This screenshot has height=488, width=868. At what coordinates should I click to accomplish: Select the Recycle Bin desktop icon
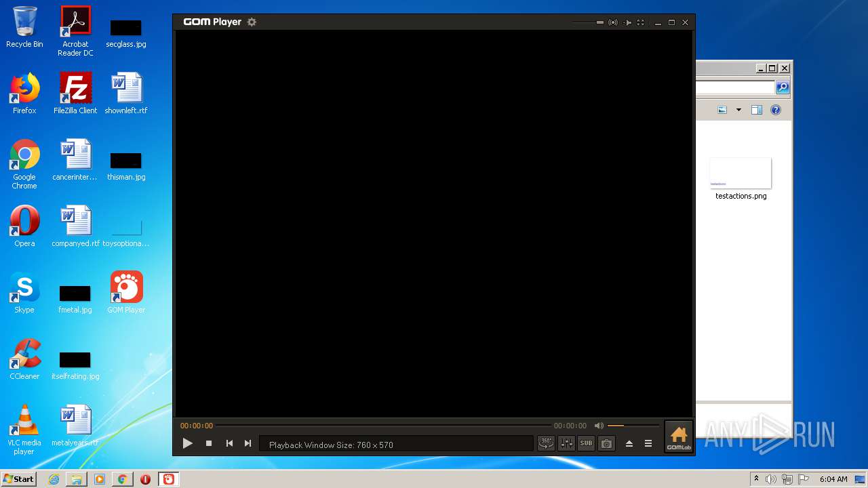click(24, 27)
